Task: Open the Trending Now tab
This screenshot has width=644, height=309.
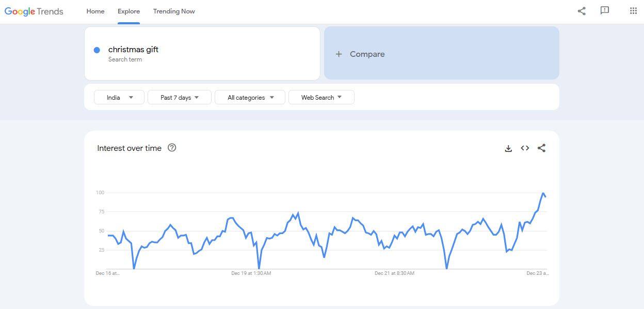Action: click(x=174, y=11)
